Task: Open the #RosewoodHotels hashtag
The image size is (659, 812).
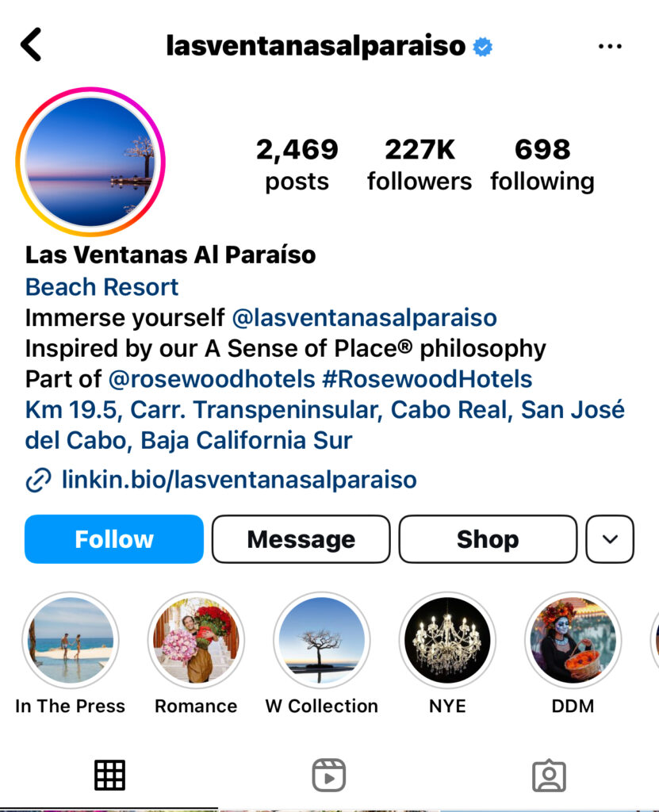Action: [427, 379]
